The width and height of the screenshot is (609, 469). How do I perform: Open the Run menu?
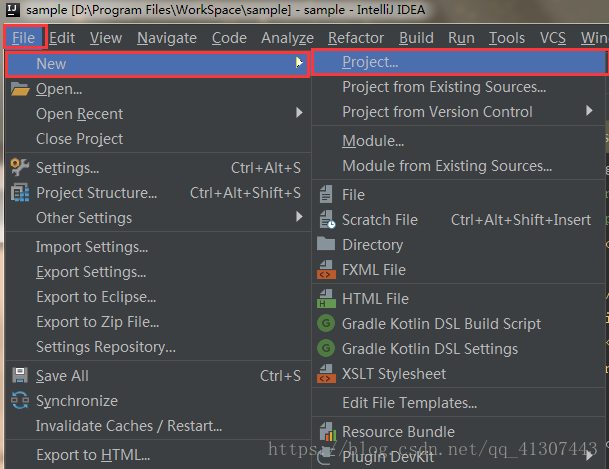[461, 38]
